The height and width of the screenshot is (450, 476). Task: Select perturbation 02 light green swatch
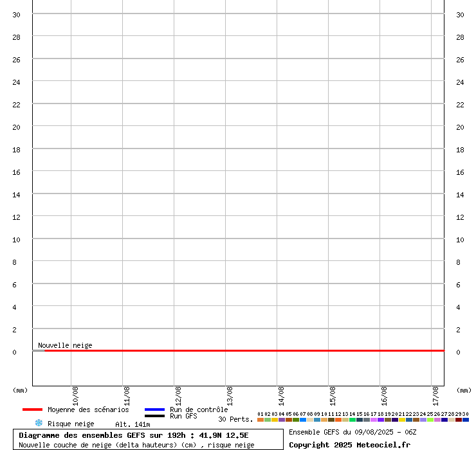[x=268, y=420]
